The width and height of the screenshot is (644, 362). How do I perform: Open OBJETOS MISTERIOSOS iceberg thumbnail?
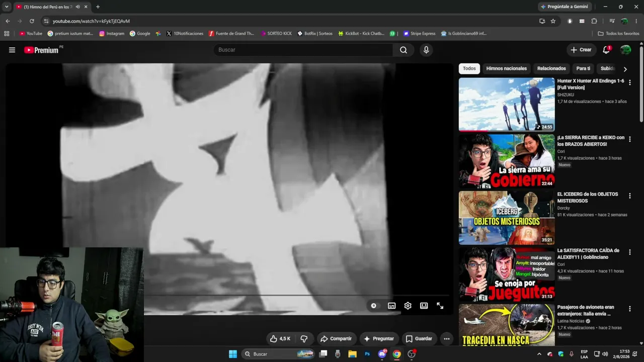507,218
